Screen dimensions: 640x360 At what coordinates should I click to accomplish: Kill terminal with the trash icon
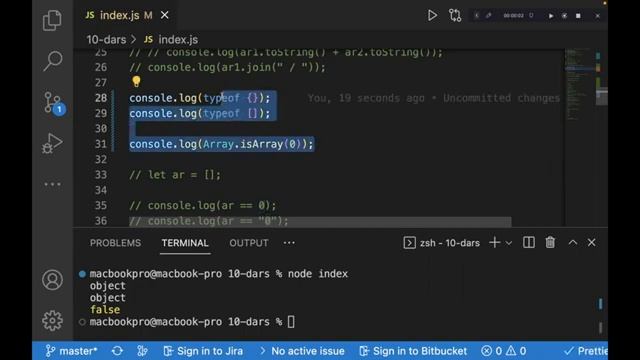pos(550,242)
